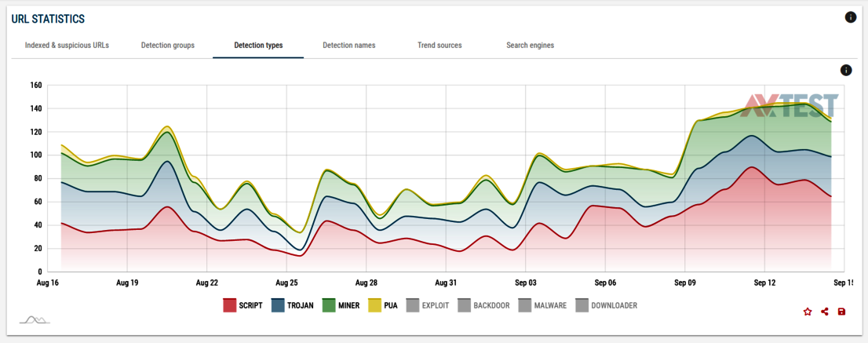Open the Indexed & suspicious URLs tab
The height and width of the screenshot is (343, 868).
[67, 46]
